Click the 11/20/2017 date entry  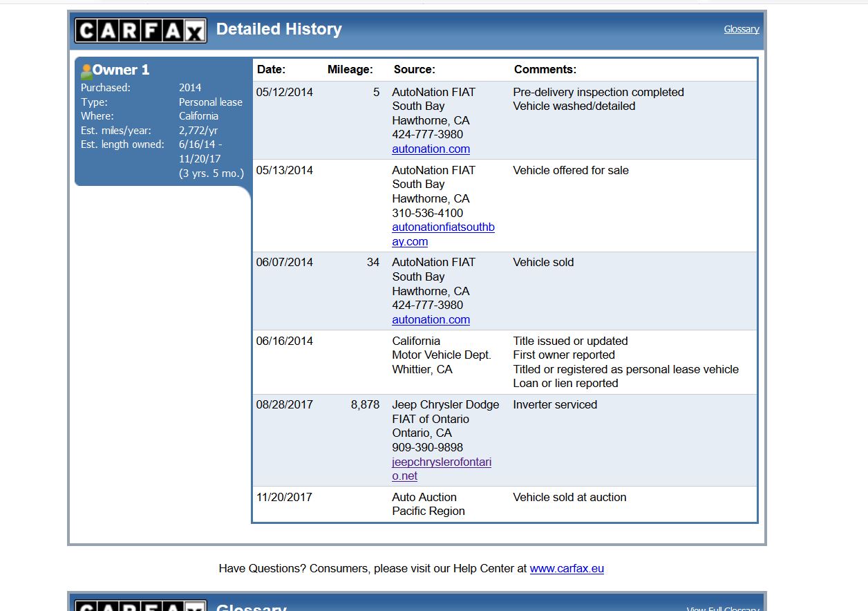284,497
